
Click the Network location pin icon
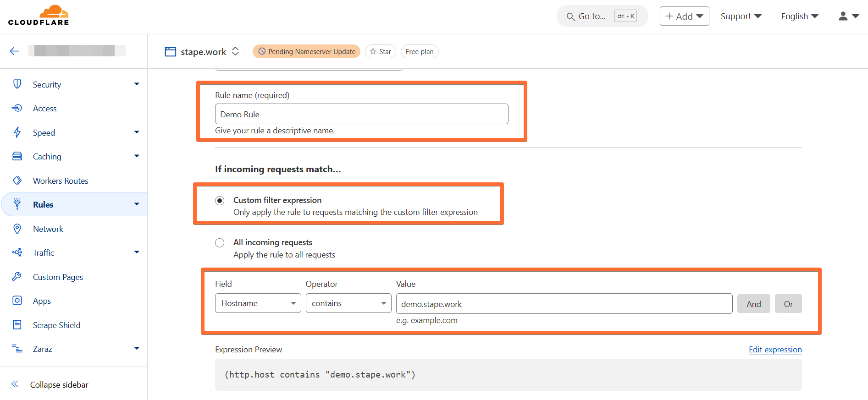[x=17, y=229]
